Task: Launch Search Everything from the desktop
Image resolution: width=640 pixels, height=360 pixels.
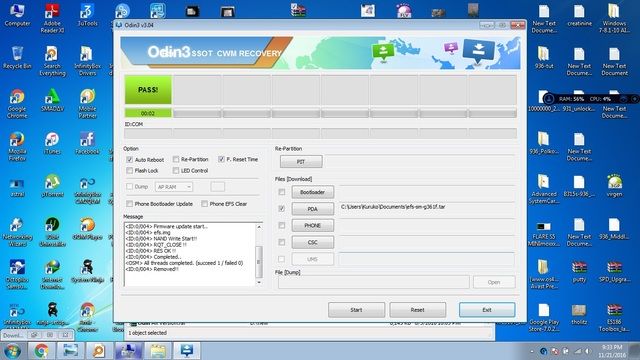Action: coord(52,61)
